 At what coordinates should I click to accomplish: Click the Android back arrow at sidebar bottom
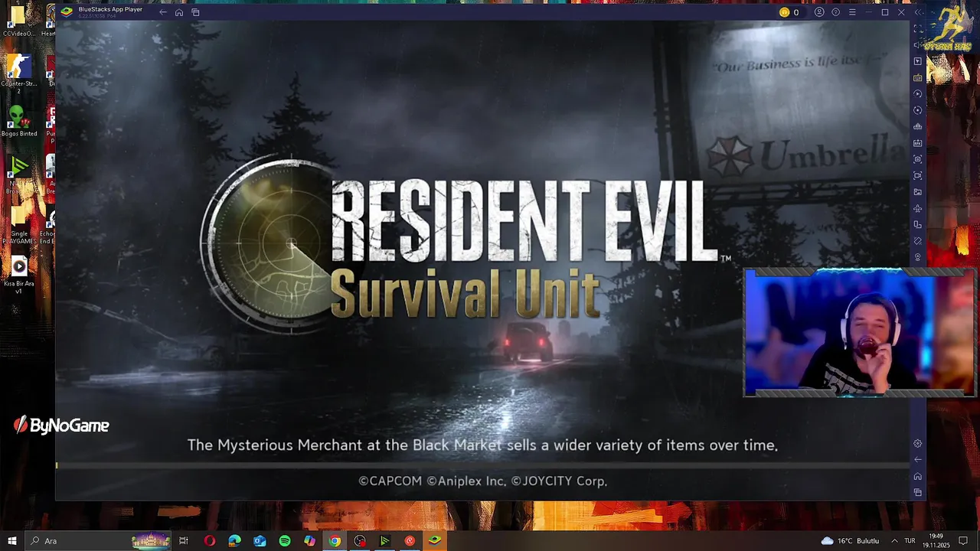pyautogui.click(x=918, y=460)
